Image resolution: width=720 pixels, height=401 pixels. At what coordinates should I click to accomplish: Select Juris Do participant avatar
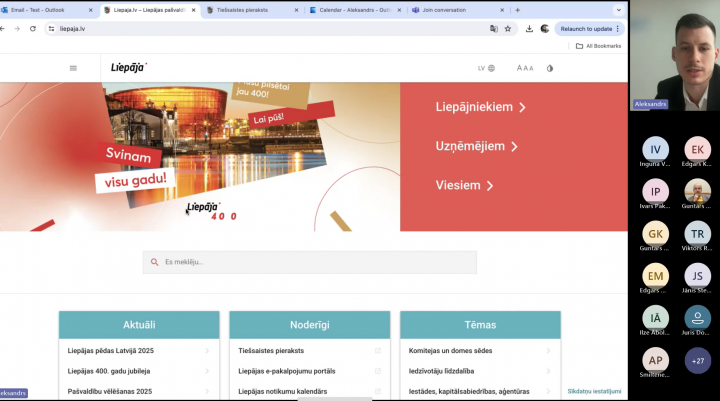click(x=698, y=318)
